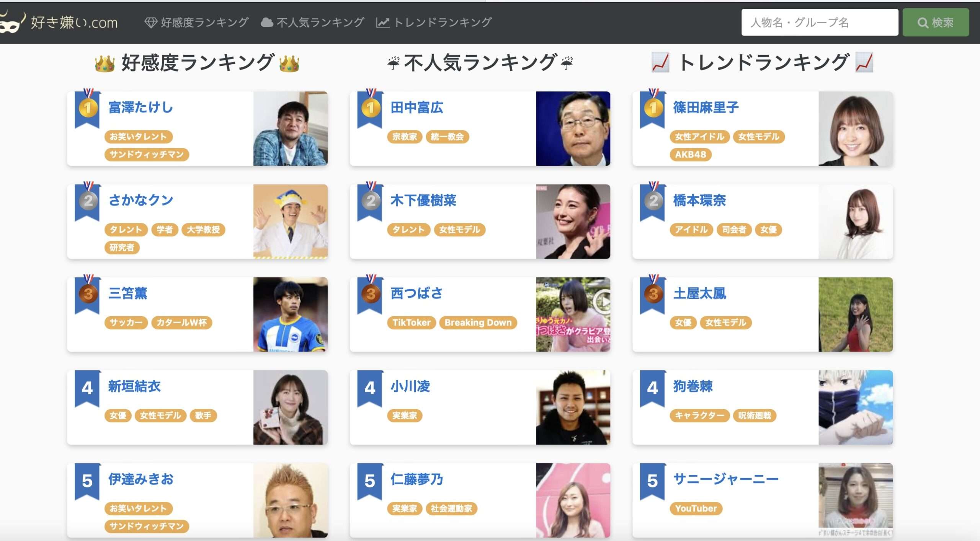Viewport: 980px width, 541px height.
Task: Click the rank 5 ribbon beside サニージャーニー
Action: tap(653, 481)
